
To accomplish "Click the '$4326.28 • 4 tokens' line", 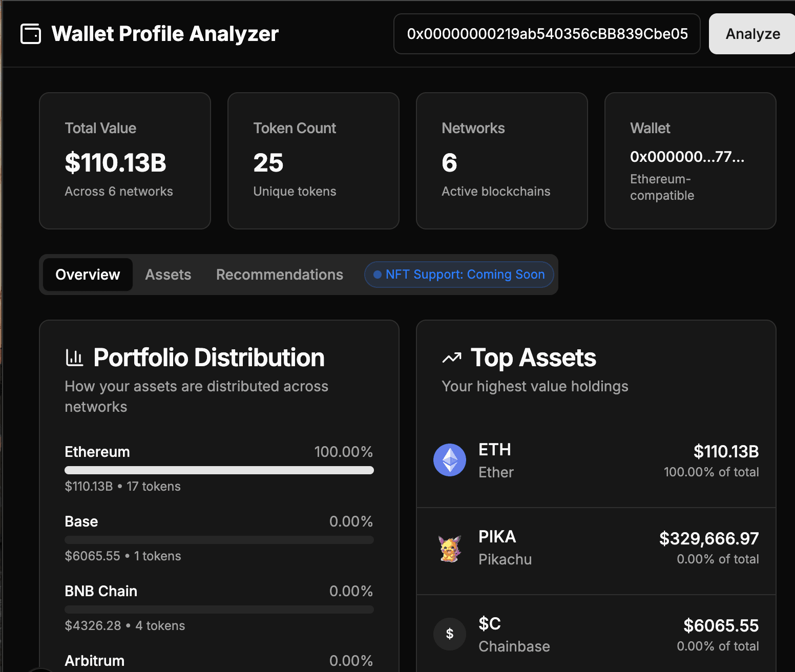I will pos(125,626).
